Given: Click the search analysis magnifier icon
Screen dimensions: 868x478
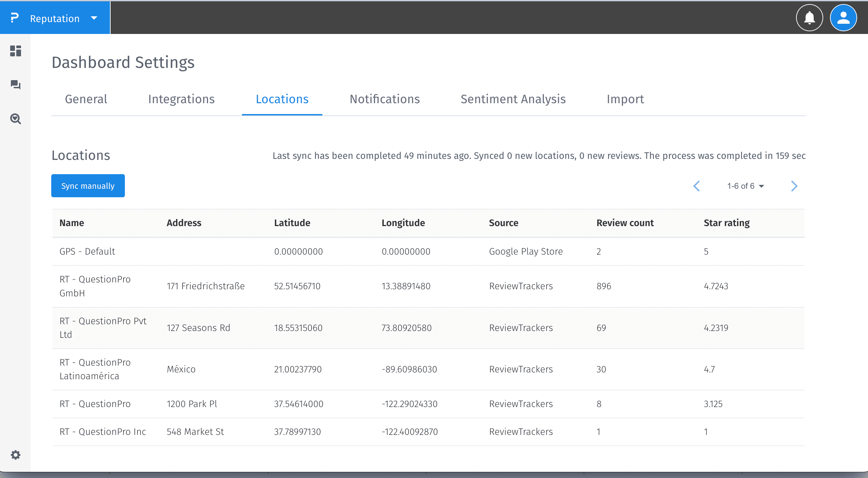Looking at the screenshot, I should click(x=16, y=119).
